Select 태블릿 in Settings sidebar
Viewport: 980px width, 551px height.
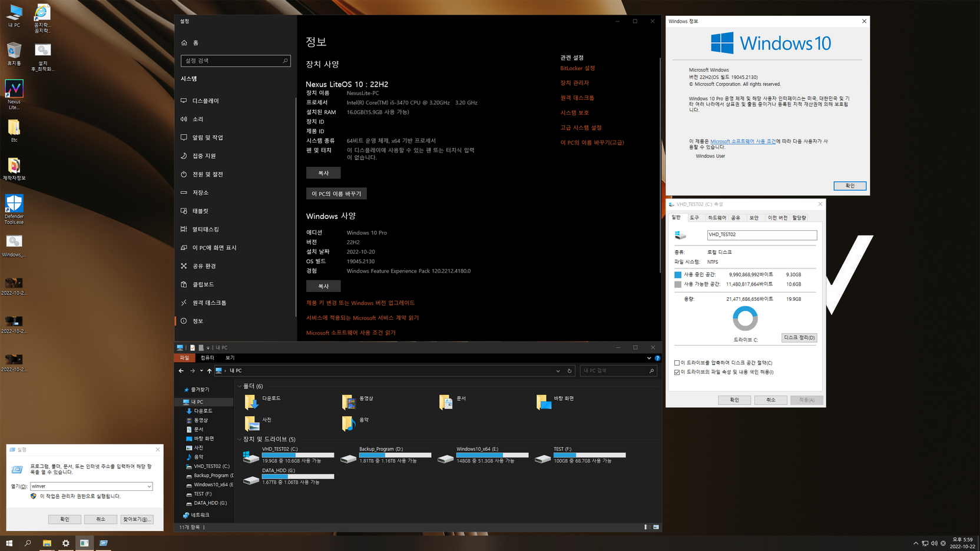[x=236, y=211]
